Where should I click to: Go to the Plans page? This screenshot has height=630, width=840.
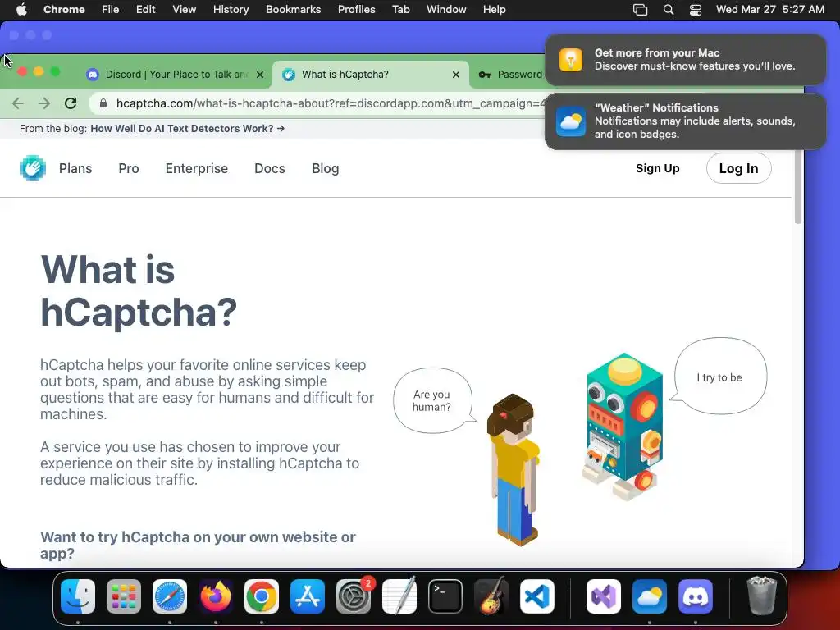(75, 168)
